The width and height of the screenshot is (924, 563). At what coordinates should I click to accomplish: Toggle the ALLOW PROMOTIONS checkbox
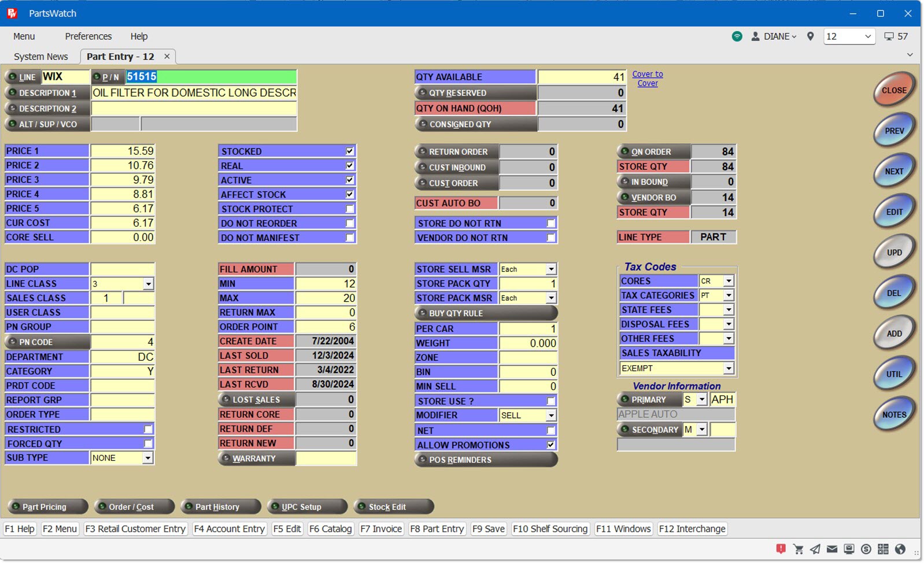tap(551, 445)
